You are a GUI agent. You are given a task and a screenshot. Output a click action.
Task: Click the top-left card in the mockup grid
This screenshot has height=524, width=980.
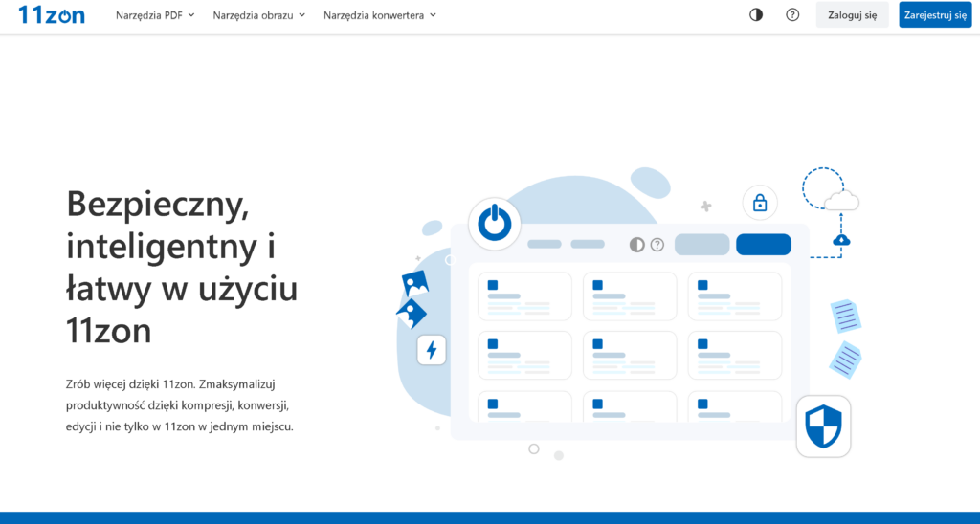[x=524, y=295]
